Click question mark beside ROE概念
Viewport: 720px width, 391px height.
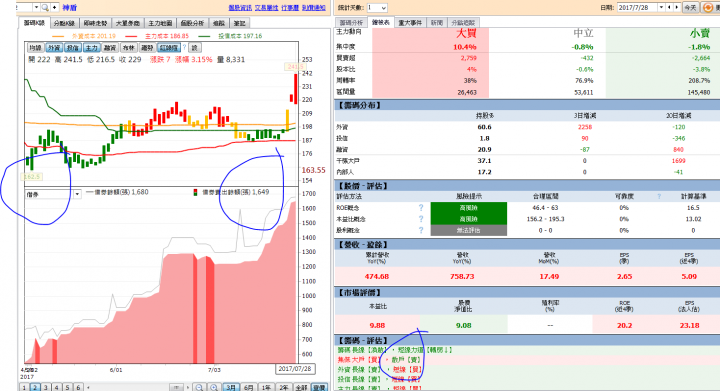421,208
